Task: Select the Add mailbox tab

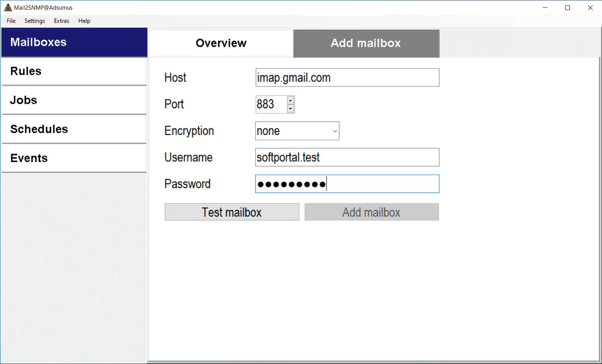Action: [x=366, y=43]
